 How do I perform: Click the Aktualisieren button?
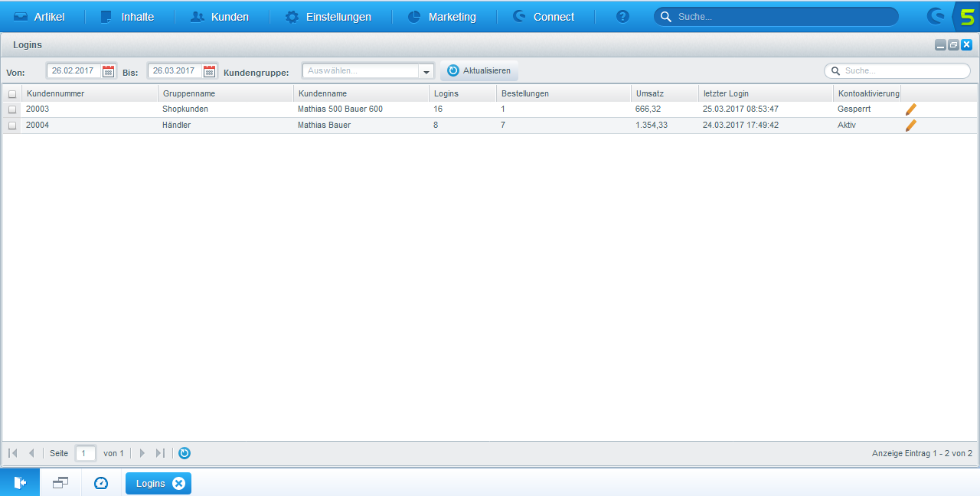[479, 70]
